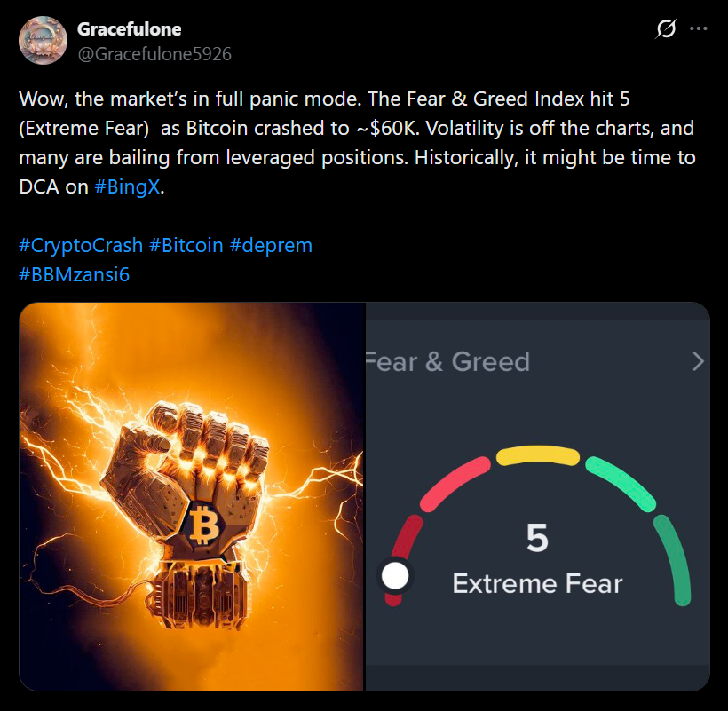Click the coral red gauge segment
Image resolution: width=728 pixels, height=711 pixels.
(x=455, y=484)
